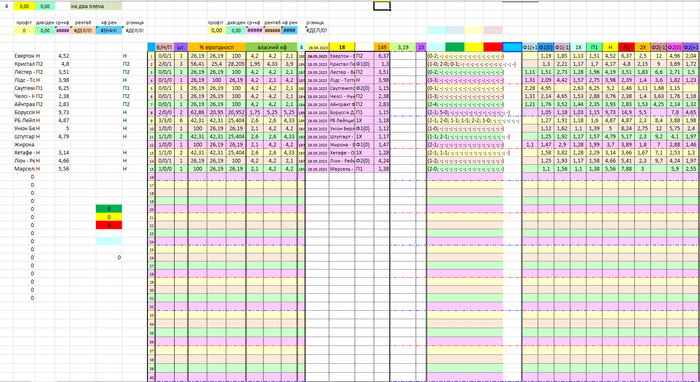Screen dimensions: 700x382
Task: Select the '0/1/0' result cell
Action: (164, 80)
